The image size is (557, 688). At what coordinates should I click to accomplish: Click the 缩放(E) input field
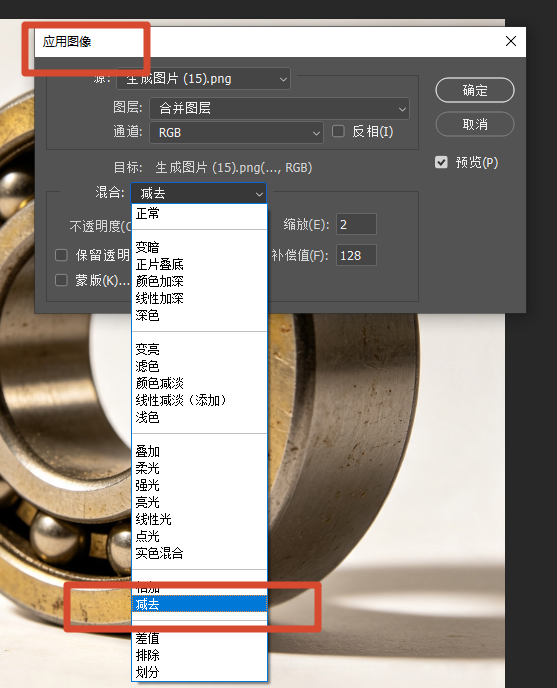(356, 225)
